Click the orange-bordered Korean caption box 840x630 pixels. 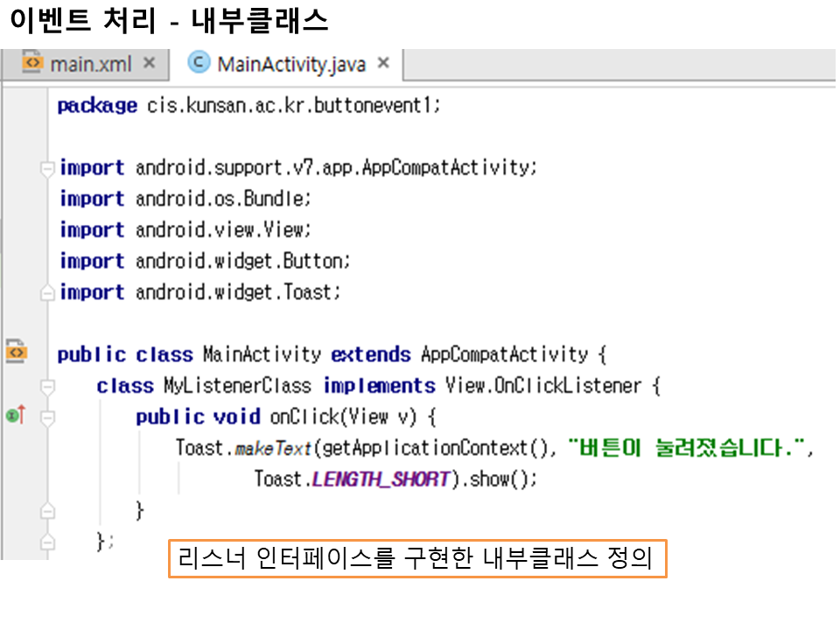pos(416,558)
